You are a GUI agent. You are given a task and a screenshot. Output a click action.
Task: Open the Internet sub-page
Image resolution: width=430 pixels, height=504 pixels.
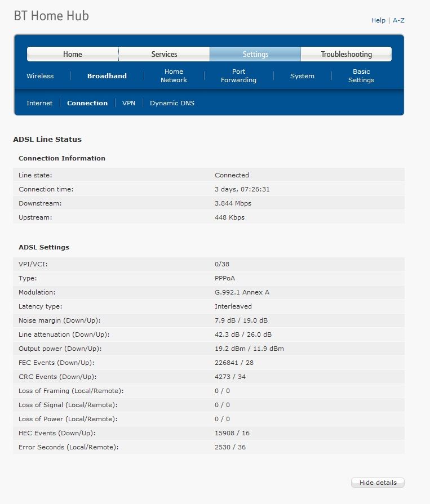[x=39, y=103]
